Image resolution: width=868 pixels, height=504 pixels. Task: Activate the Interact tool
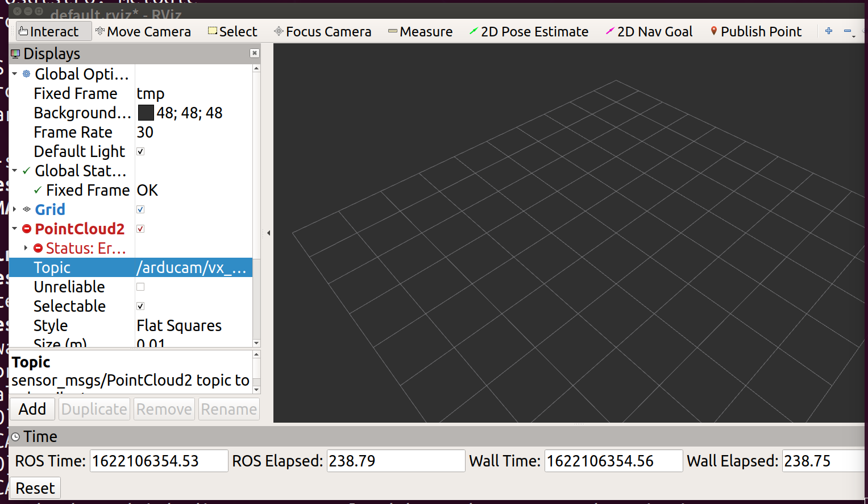point(53,31)
